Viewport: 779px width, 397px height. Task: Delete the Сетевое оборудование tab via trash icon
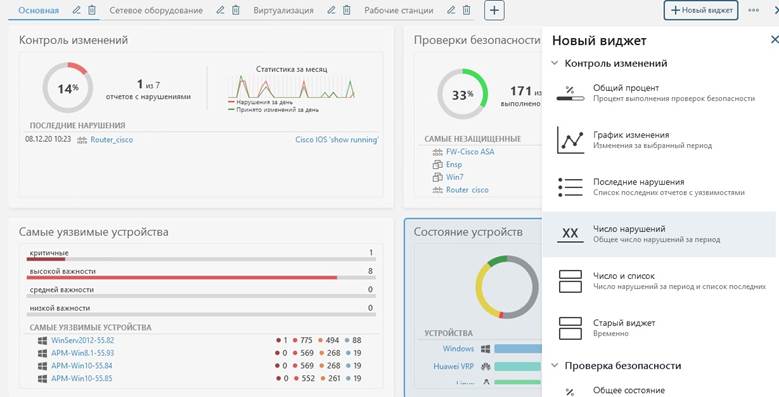236,10
